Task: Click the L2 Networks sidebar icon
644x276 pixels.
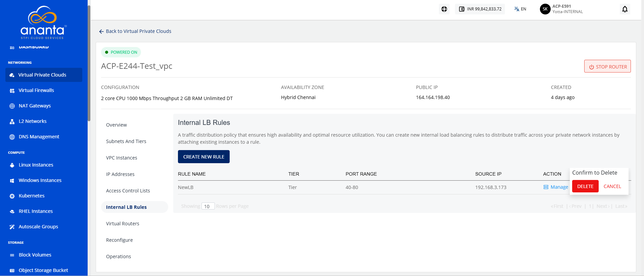Action: point(12,122)
